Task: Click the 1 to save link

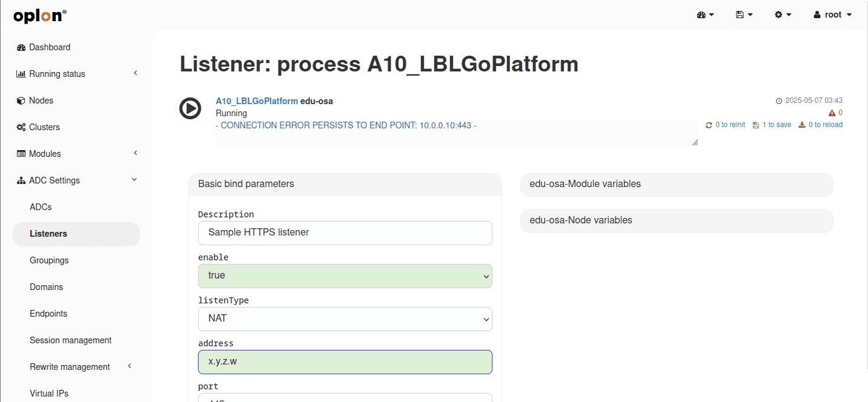Action: coord(772,125)
